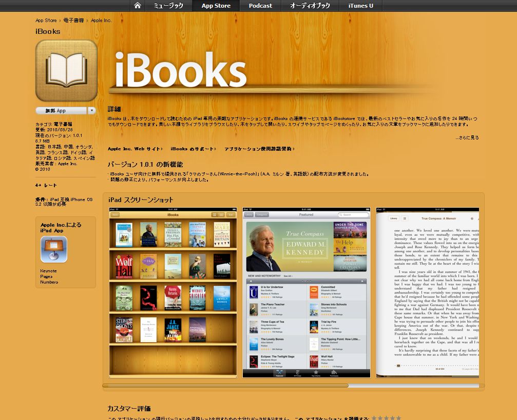The width and height of the screenshot is (517, 420).
Task: Open the アプリケーション使用許諾契約 link
Action: point(259,149)
